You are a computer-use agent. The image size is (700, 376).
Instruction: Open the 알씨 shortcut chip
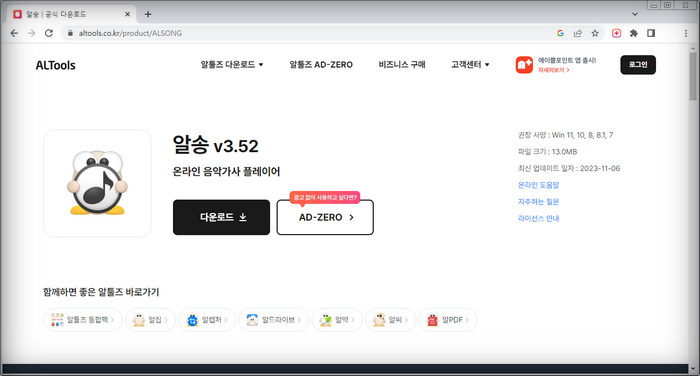(391, 320)
